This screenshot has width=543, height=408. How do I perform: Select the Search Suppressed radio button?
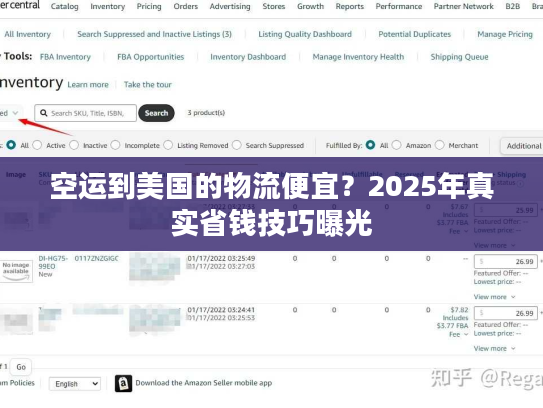[237, 145]
